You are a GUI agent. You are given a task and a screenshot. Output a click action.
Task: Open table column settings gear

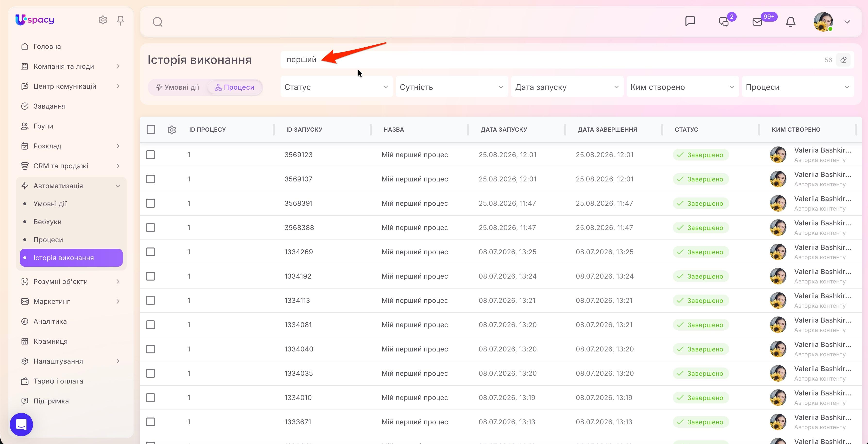(x=172, y=130)
